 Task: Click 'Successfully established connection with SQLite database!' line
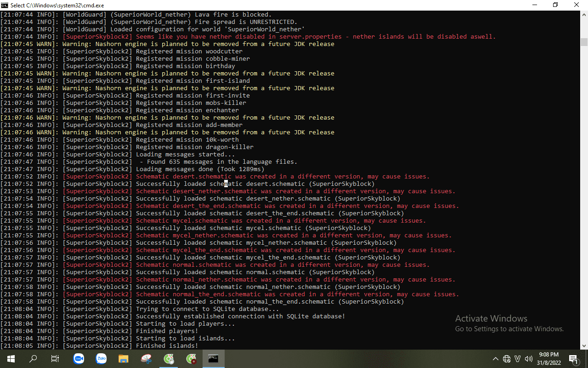click(173, 316)
